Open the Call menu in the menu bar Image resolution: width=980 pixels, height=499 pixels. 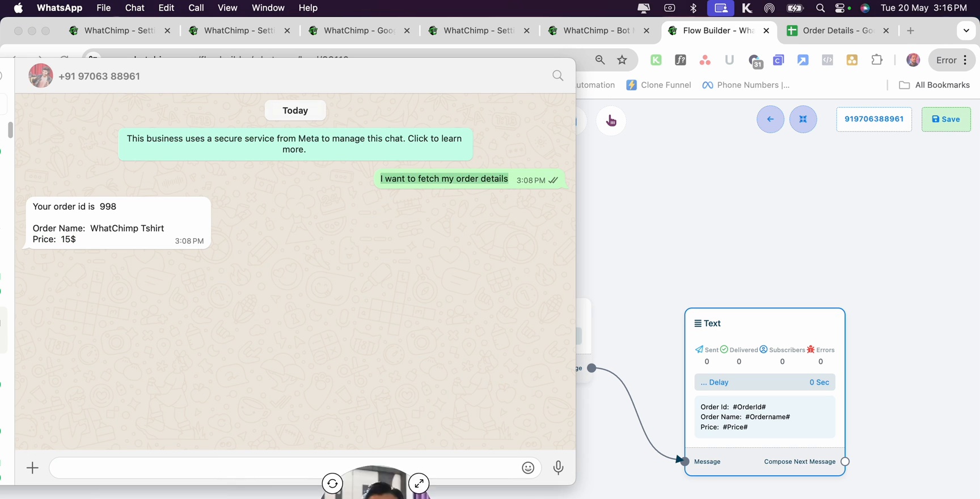tap(196, 8)
